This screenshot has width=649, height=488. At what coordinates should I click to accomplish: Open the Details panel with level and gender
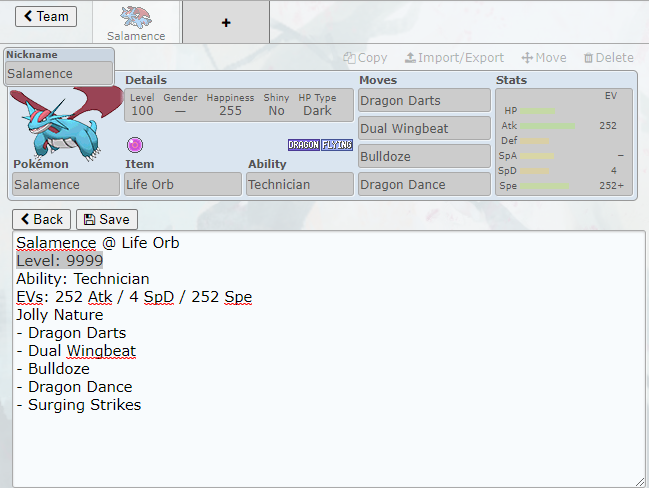[x=239, y=105]
